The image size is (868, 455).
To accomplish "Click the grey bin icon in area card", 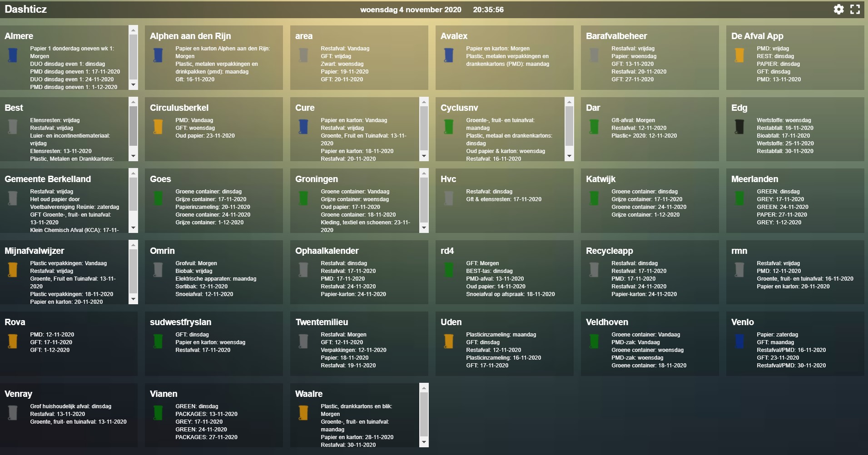I will [303, 55].
